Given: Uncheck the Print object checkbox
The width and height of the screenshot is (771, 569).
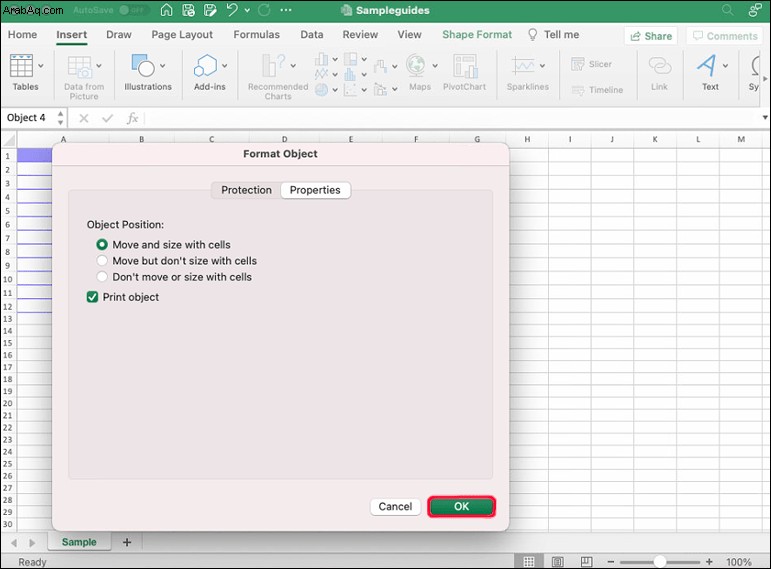Looking at the screenshot, I should [92, 297].
